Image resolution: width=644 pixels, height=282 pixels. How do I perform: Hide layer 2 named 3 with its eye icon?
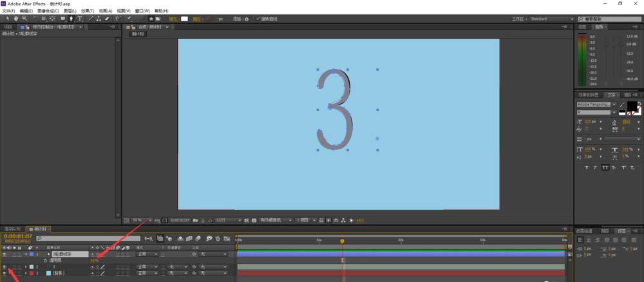pyautogui.click(x=4, y=267)
